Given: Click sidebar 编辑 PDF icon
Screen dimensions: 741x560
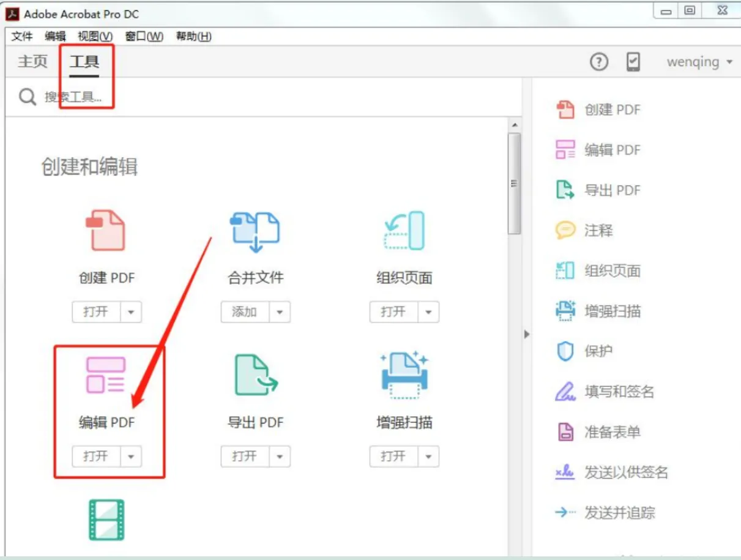Looking at the screenshot, I should [x=565, y=150].
